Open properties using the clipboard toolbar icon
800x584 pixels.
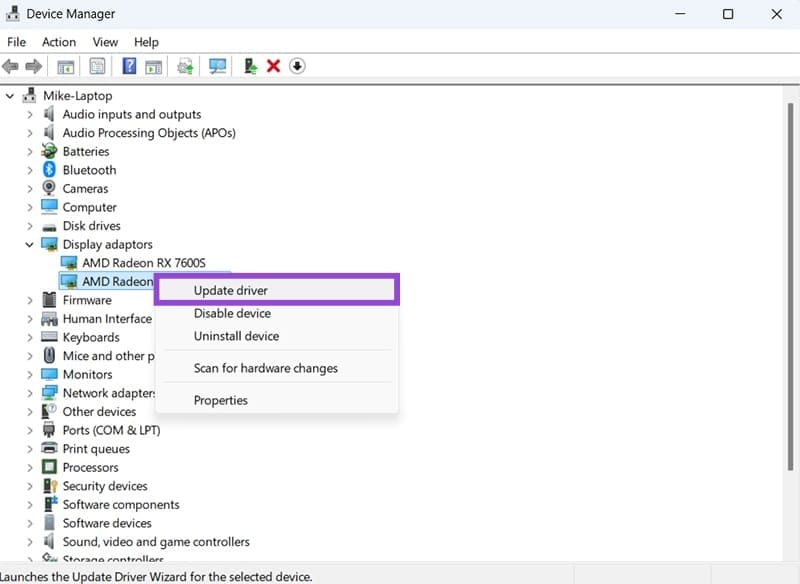95,66
